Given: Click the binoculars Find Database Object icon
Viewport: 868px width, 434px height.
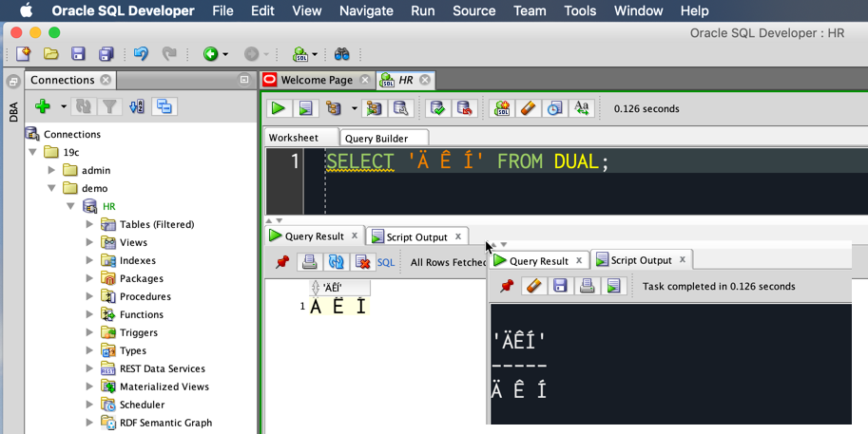Looking at the screenshot, I should coord(342,53).
